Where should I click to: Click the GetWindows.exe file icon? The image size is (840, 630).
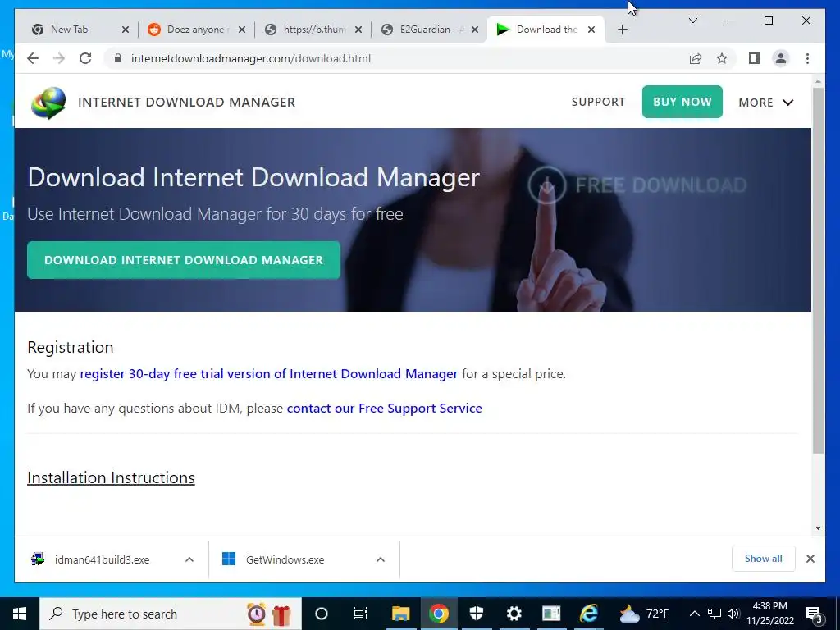coord(229,559)
